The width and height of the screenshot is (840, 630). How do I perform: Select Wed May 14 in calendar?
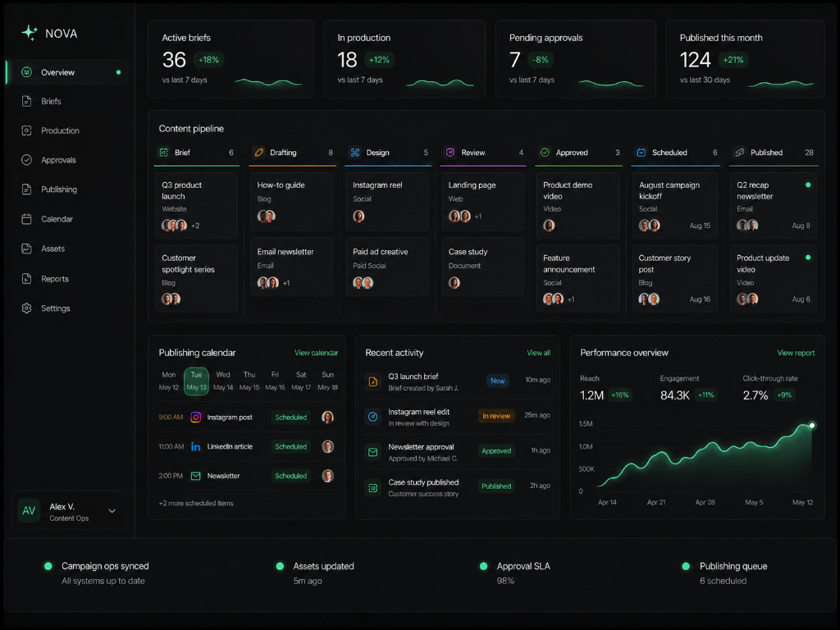[x=223, y=381]
